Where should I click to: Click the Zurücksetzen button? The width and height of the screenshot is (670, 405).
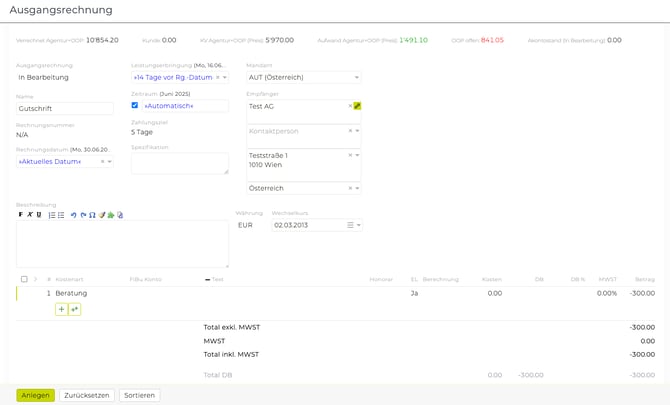[87, 395]
